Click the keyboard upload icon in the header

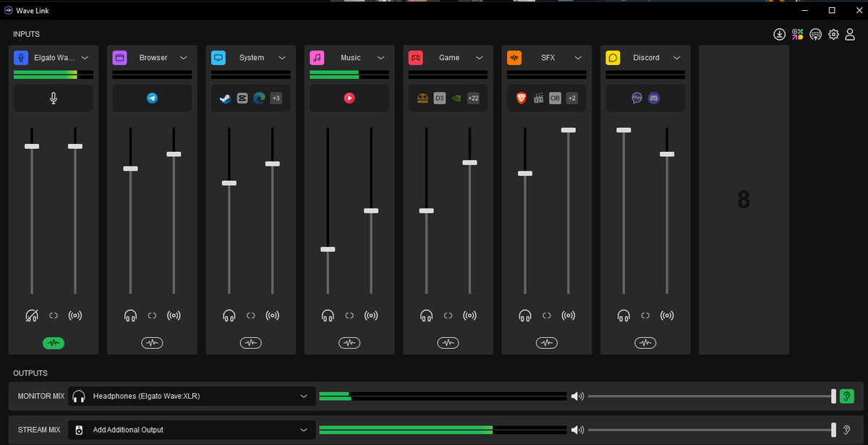[x=815, y=34]
